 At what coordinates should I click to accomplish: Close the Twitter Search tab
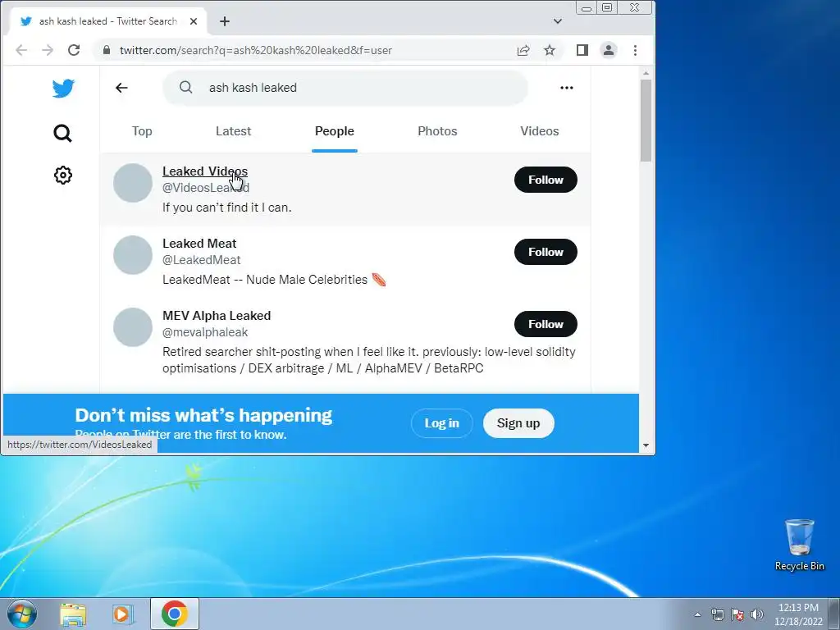point(194,21)
